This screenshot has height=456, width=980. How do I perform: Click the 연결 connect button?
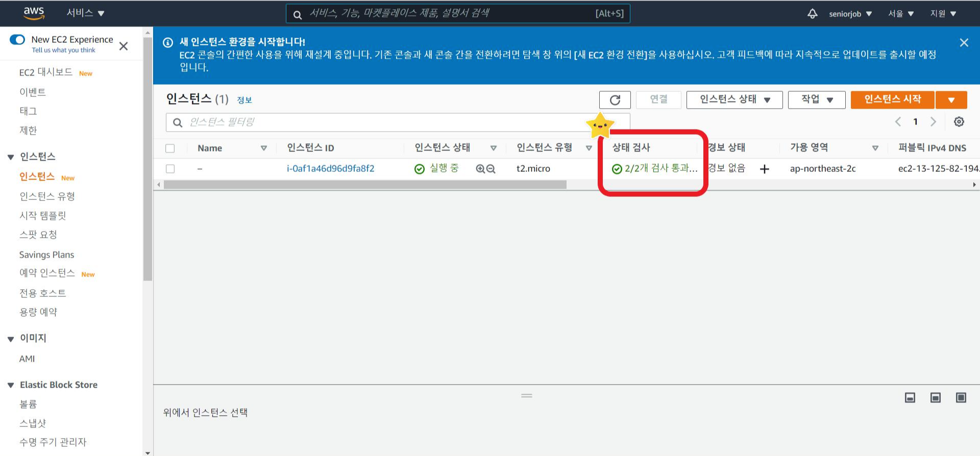658,99
